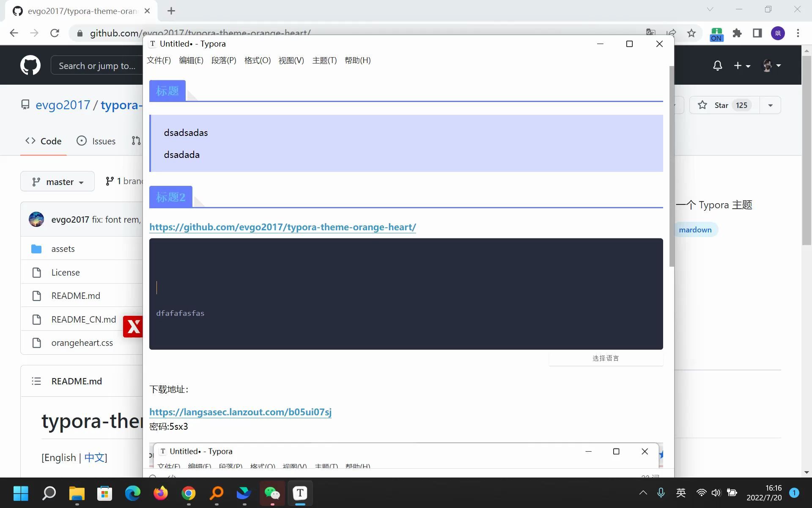812x508 pixels.
Task: Open the Chrome extensions puzzle icon
Action: [737, 33]
